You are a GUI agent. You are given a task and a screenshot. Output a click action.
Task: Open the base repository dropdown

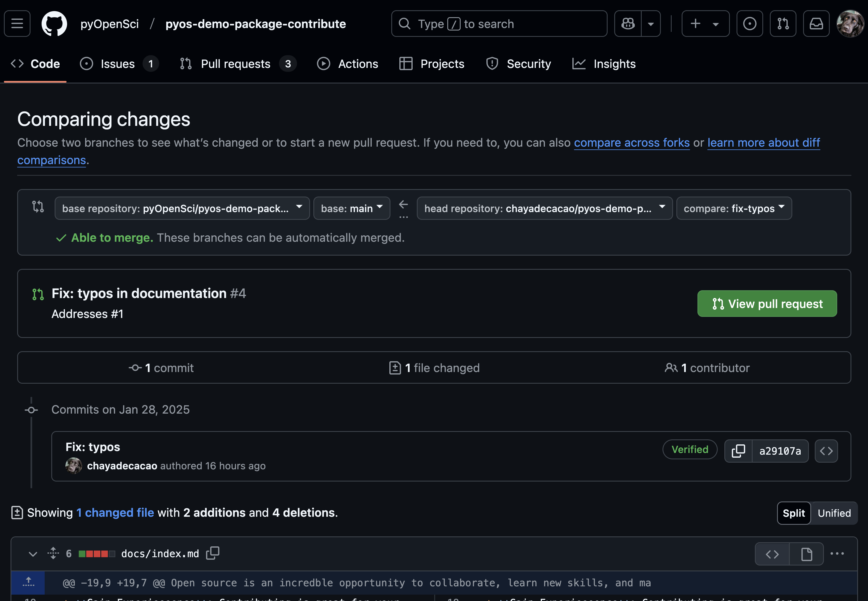coord(182,208)
